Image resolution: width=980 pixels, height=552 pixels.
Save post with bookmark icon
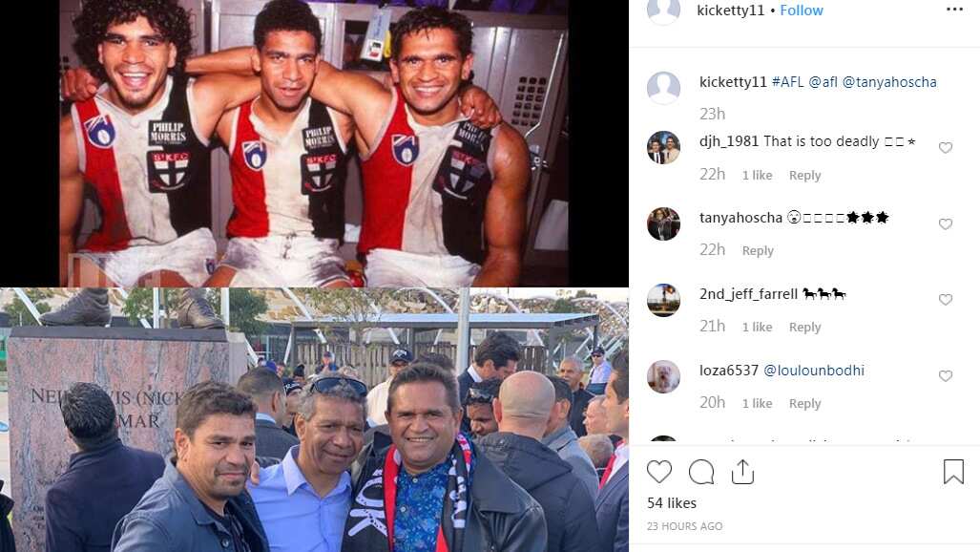click(953, 472)
